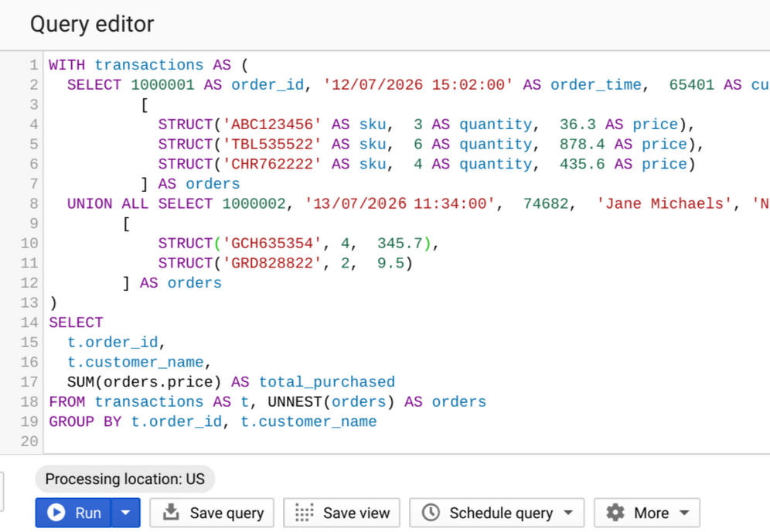Click the value 1000002 on line 8
The height and width of the screenshot is (532, 770).
pyautogui.click(x=254, y=203)
